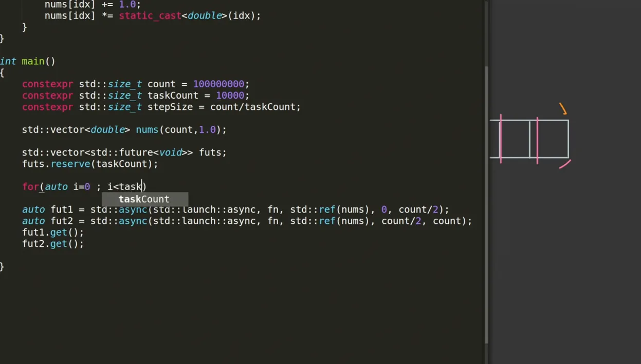641x364 pixels.
Task: Click the taskCount value 10000
Action: click(230, 95)
